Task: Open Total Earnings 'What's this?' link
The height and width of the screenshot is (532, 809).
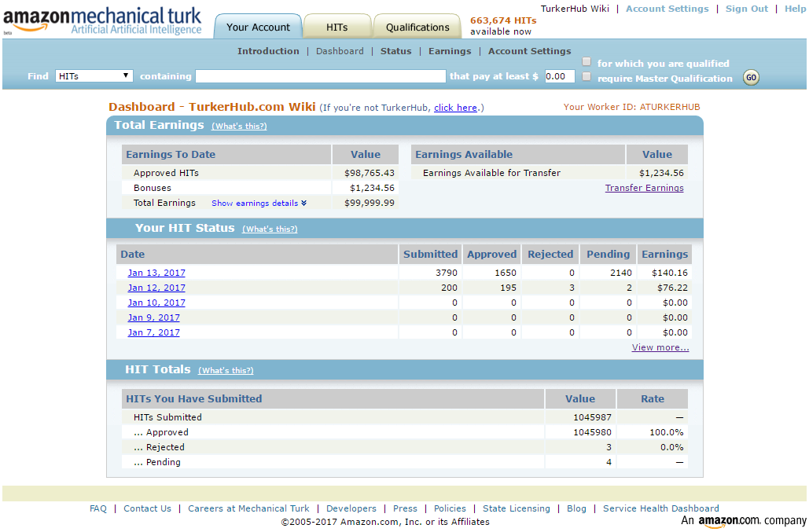Action: [239, 127]
